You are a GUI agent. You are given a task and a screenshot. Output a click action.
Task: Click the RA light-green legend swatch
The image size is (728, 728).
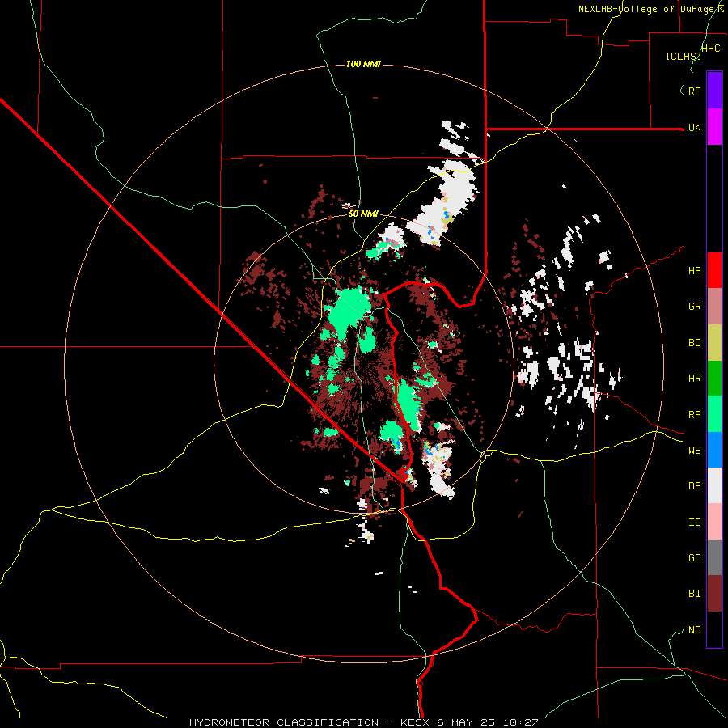[x=714, y=414]
